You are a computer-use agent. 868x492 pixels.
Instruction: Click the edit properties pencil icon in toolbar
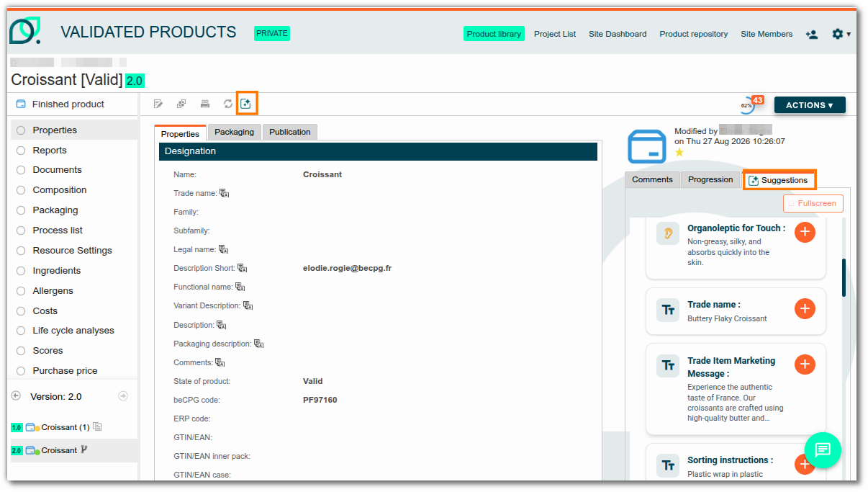tap(158, 104)
